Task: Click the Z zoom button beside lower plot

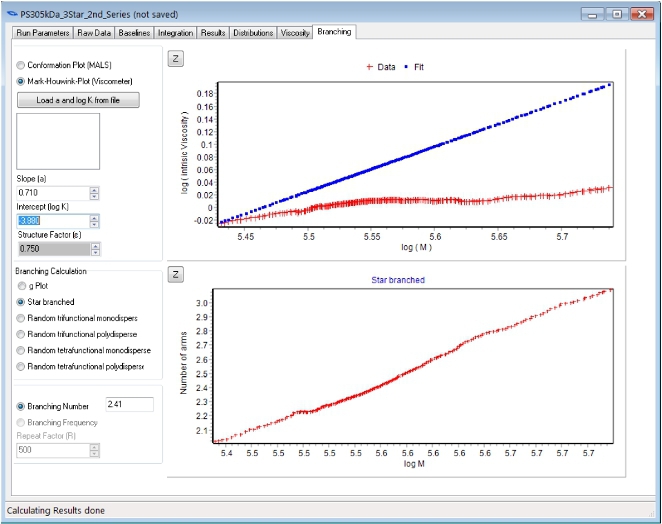Action: click(x=175, y=274)
